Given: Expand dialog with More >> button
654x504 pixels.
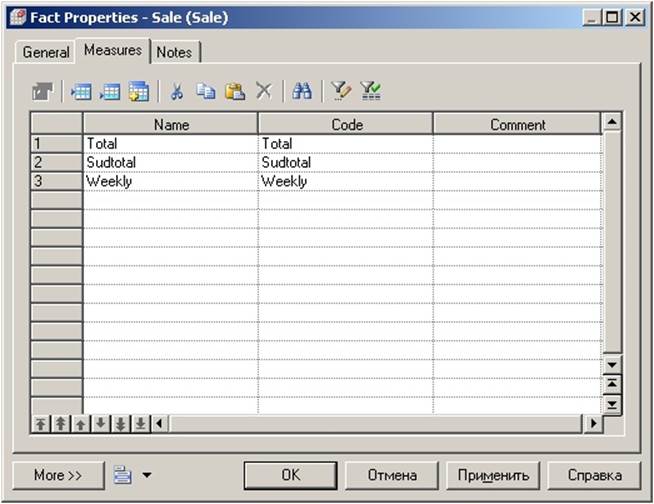Looking at the screenshot, I should coord(58,475).
